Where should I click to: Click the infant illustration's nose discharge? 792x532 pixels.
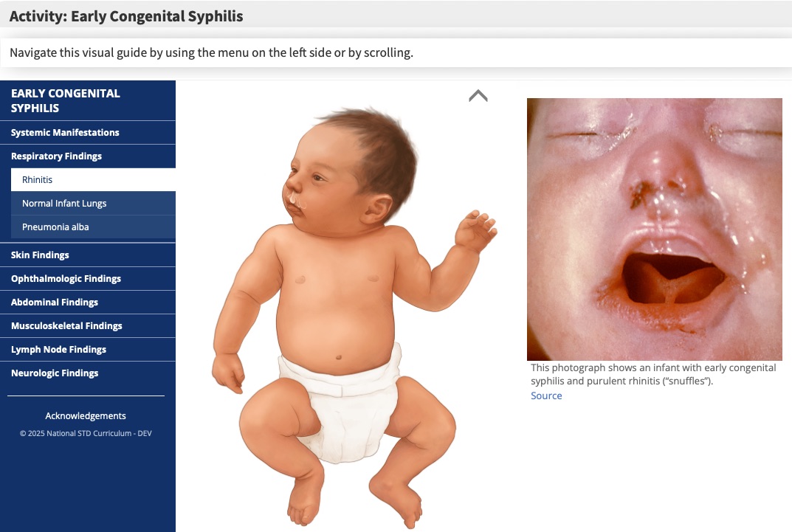[x=297, y=201]
